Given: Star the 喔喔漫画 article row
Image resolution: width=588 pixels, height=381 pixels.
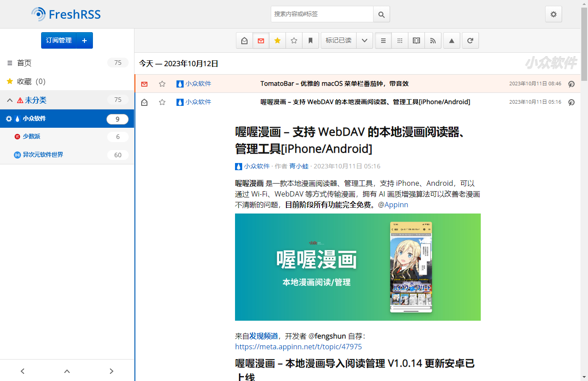Looking at the screenshot, I should [162, 102].
